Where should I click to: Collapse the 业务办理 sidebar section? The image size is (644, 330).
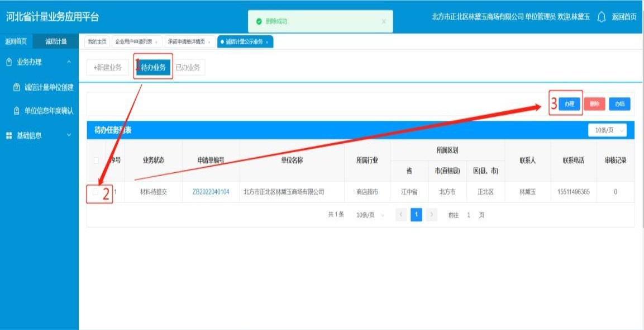pyautogui.click(x=69, y=62)
